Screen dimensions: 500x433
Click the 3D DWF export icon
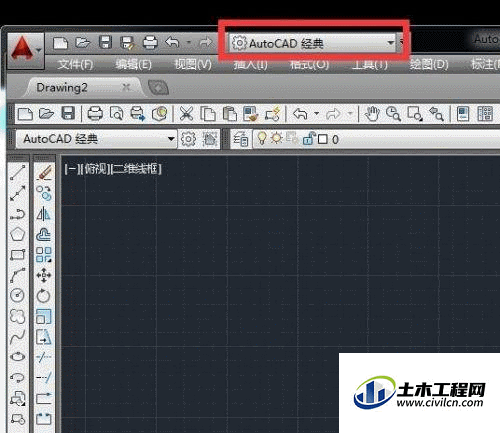(159, 113)
